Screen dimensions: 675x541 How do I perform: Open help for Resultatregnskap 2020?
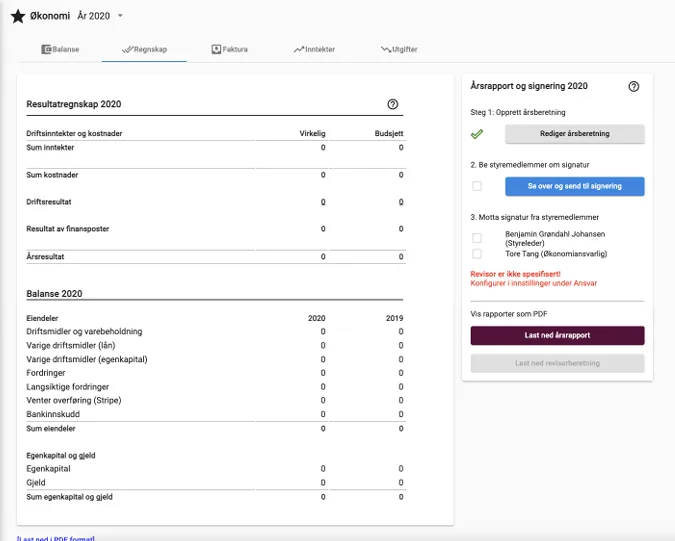click(393, 104)
